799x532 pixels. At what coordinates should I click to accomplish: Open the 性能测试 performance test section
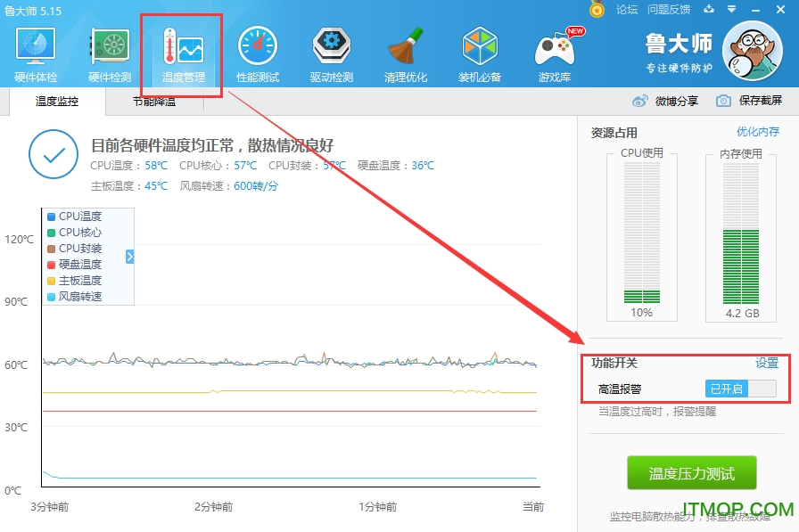tap(258, 54)
